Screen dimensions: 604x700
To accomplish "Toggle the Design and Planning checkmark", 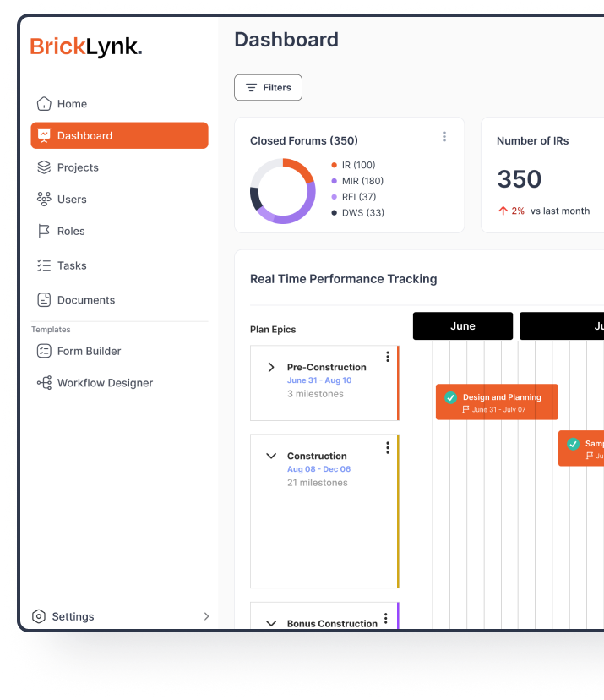I will click(x=451, y=397).
